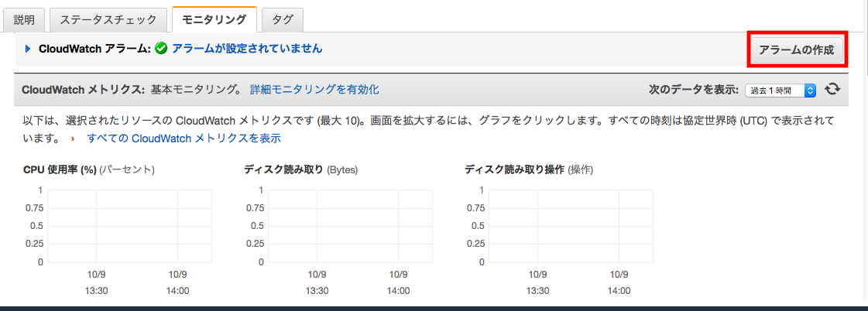Expand the CloudWatch アラーム section triangle
This screenshot has width=868, height=311.
point(28,49)
